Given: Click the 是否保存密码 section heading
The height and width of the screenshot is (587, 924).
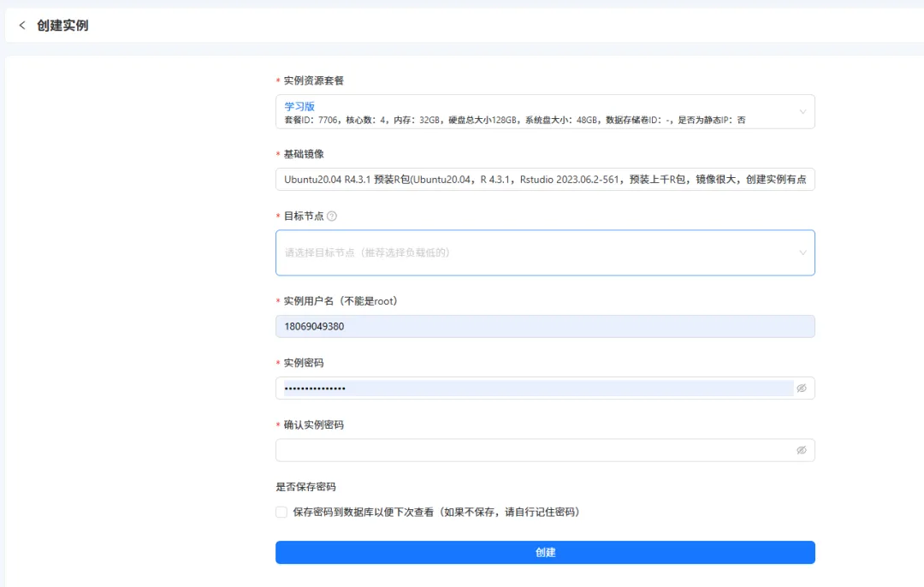Looking at the screenshot, I should [305, 487].
